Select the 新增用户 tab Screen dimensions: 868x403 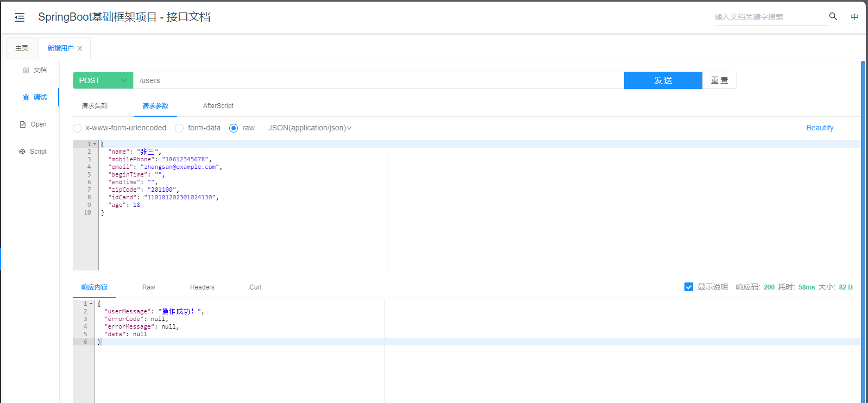click(x=60, y=48)
